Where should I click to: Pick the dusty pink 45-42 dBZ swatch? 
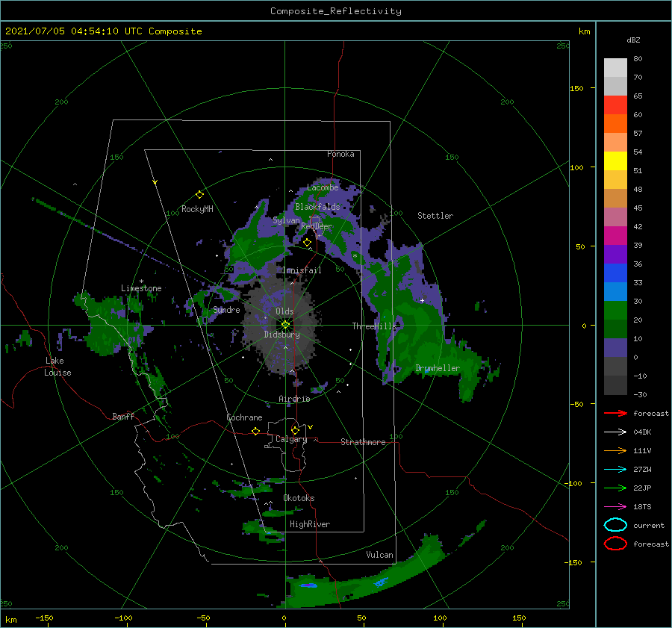615,217
